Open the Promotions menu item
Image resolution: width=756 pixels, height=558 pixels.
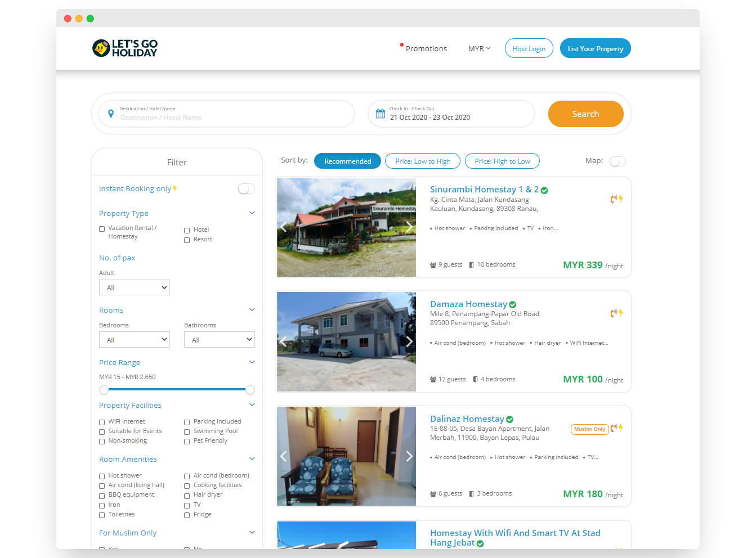(426, 49)
